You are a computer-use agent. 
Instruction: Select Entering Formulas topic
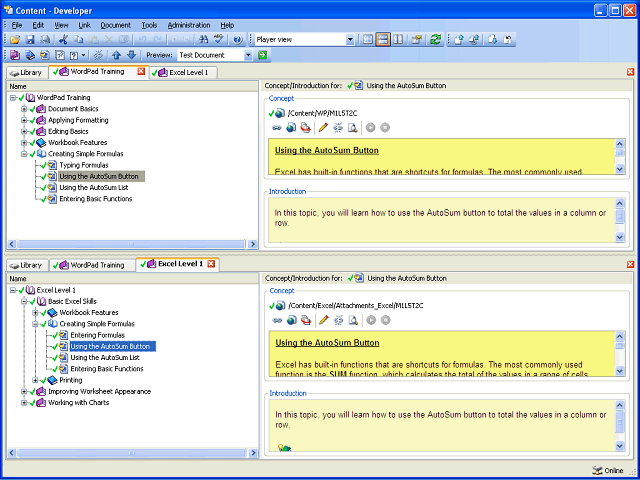tap(98, 335)
